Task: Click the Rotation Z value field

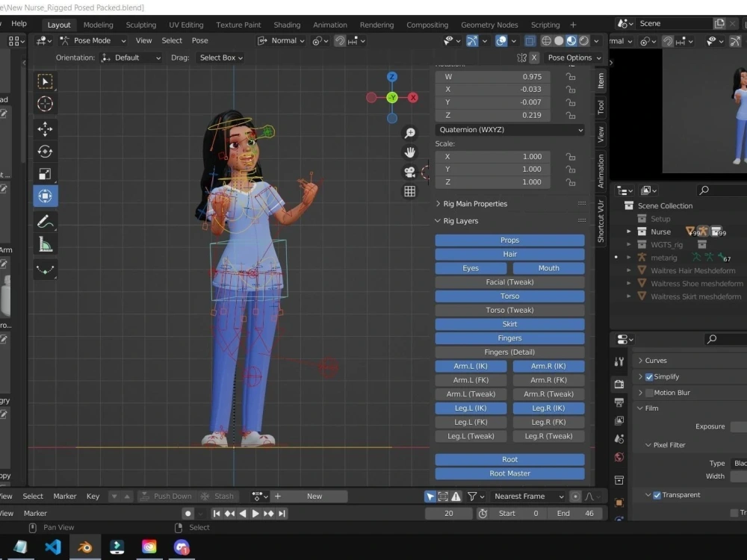Action: (x=492, y=115)
